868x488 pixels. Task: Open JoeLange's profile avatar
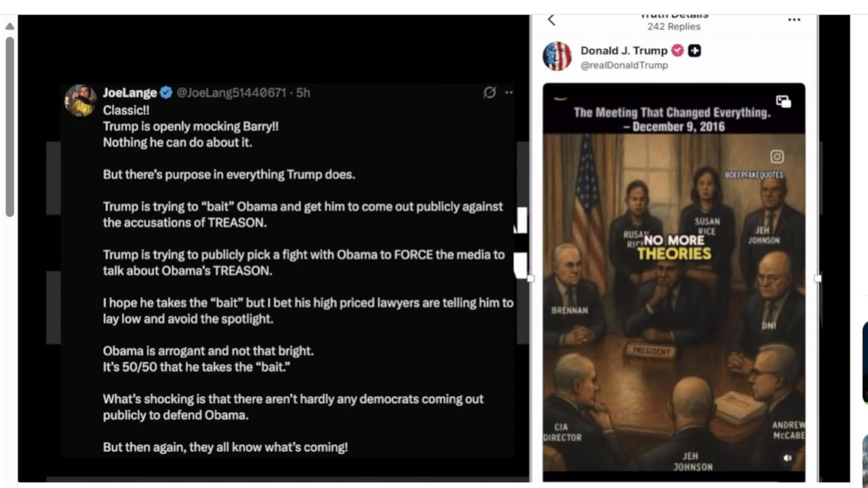(80, 100)
